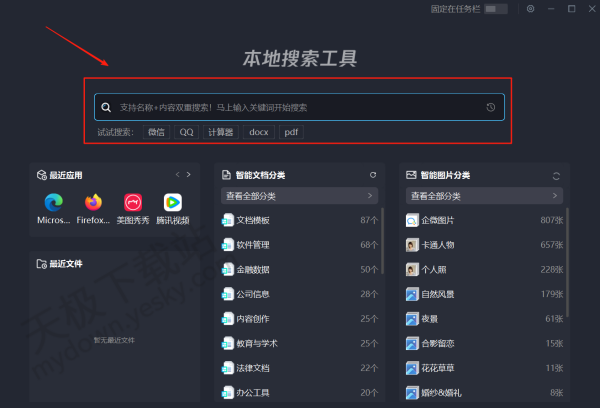600x408 pixels.
Task: Click the search history clock icon
Action: click(490, 107)
